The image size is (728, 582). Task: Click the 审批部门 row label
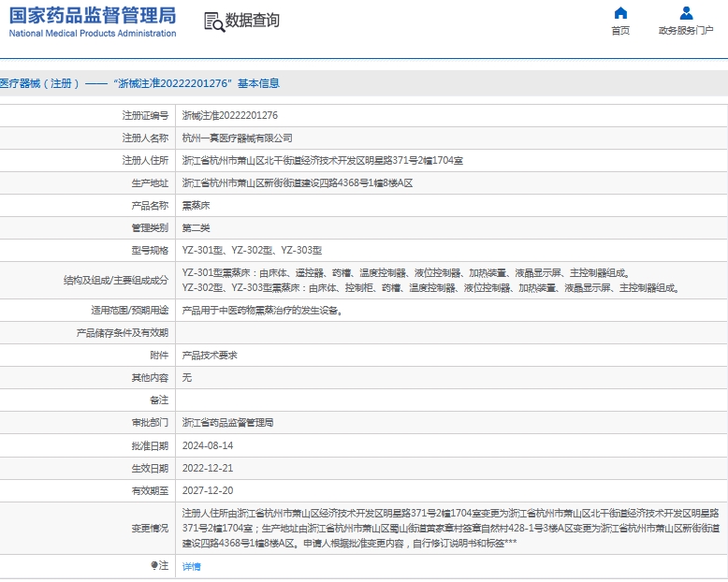pos(150,423)
